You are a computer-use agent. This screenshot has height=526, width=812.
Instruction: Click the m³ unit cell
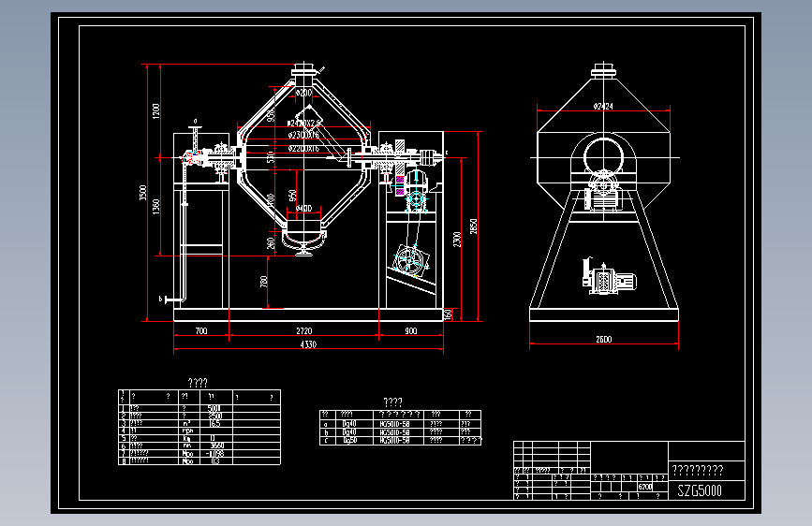click(x=186, y=423)
